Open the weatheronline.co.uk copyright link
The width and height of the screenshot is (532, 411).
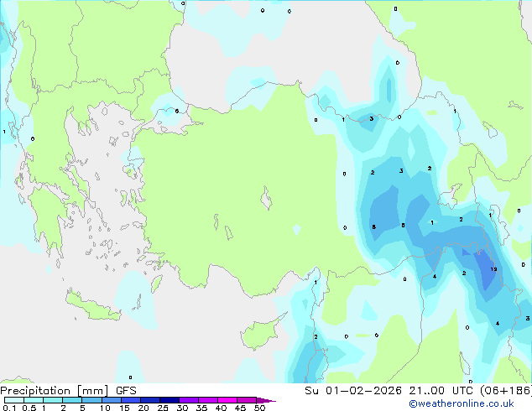462,403
